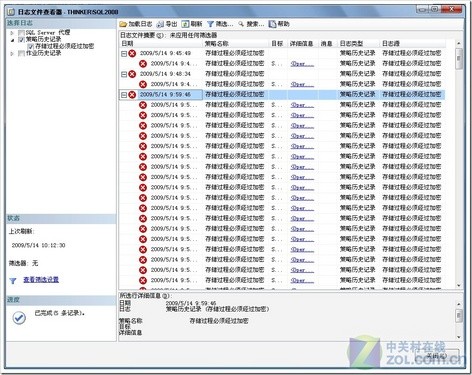Click the log list vertical scrollbar thumb

point(459,59)
